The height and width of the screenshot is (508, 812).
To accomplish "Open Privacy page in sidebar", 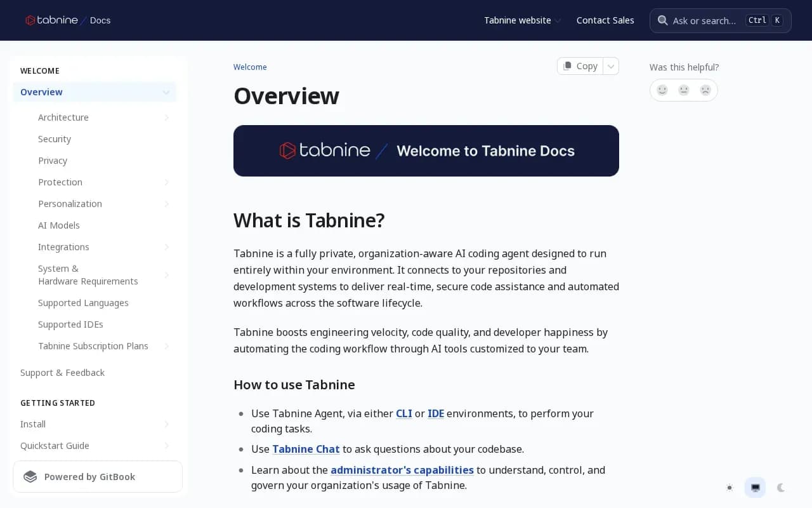I will [53, 161].
